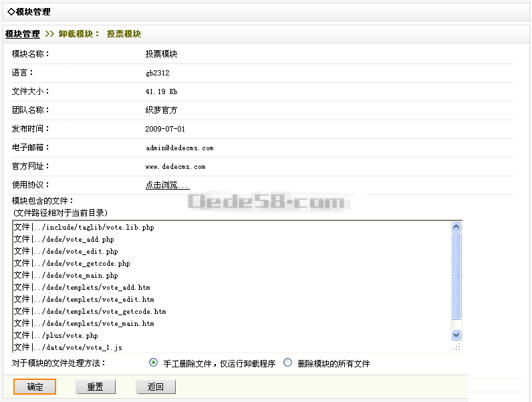The image size is (532, 402).
Task: Click the 返回 back button
Action: coord(155,387)
